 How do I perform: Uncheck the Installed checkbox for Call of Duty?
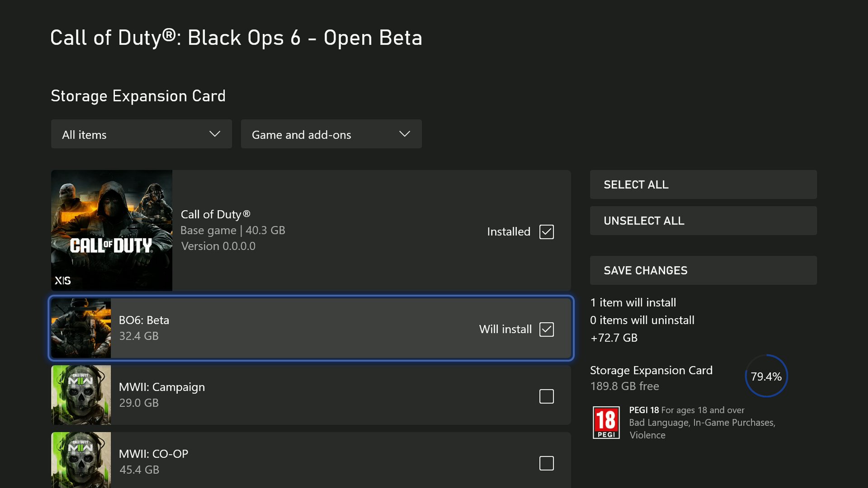click(547, 231)
